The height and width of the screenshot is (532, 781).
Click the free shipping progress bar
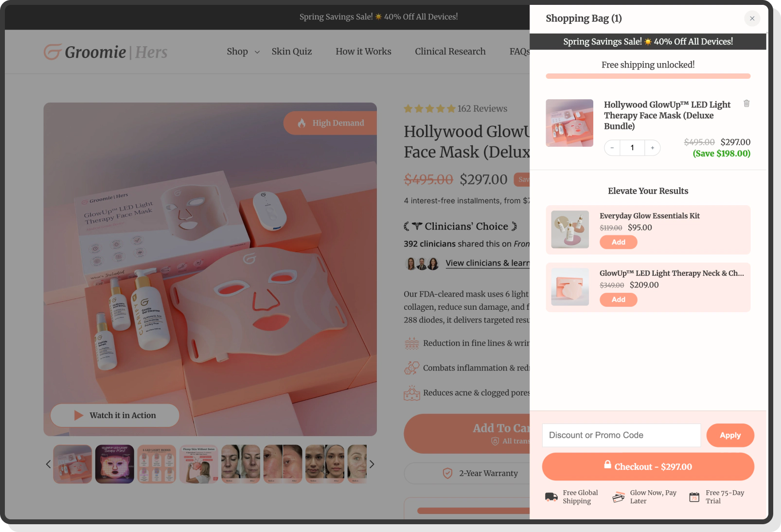pos(648,76)
